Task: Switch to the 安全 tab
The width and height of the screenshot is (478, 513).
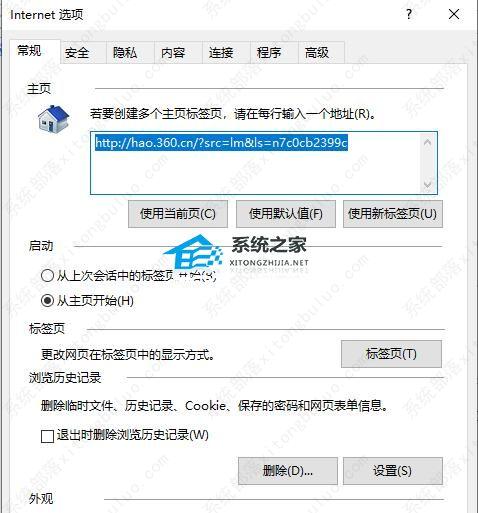Action: coord(77,53)
